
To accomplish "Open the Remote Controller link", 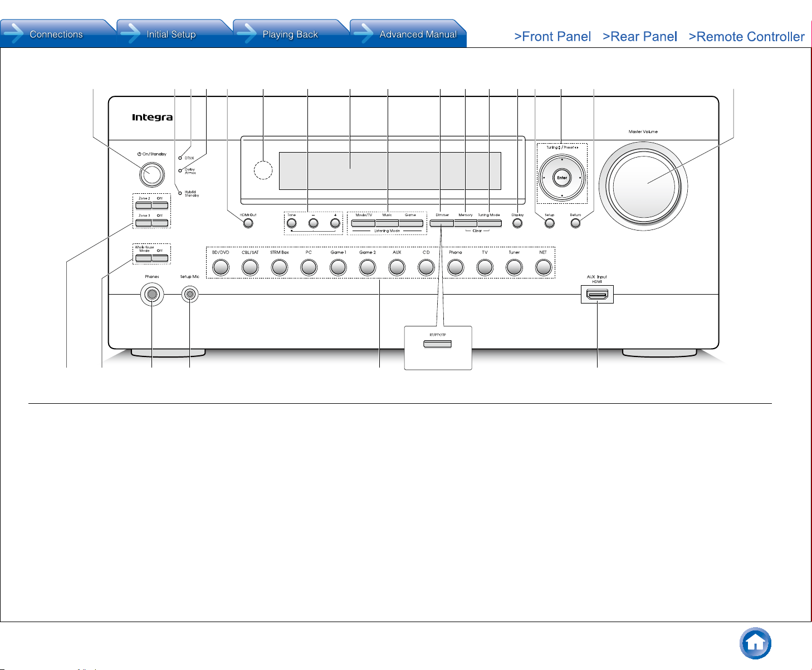I will (x=747, y=37).
